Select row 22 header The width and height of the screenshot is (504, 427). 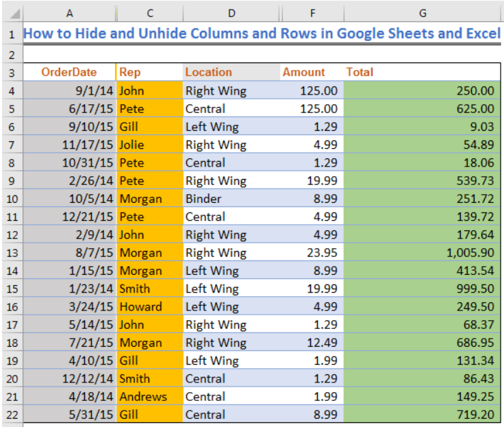pyautogui.click(x=12, y=415)
